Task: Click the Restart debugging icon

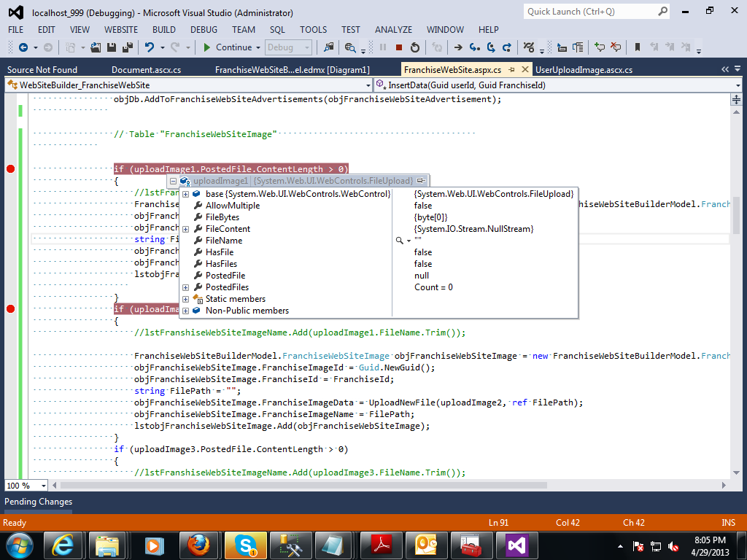Action: pos(415,48)
